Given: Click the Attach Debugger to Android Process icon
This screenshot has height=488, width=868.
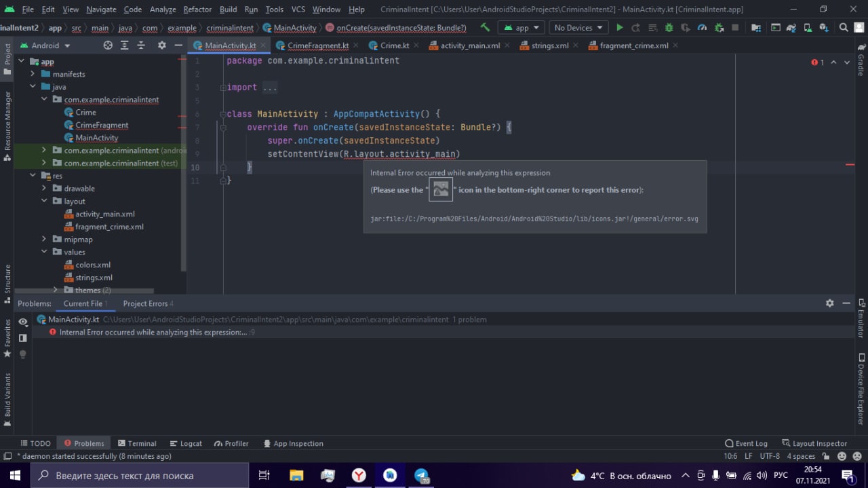Looking at the screenshot, I should point(719,28).
